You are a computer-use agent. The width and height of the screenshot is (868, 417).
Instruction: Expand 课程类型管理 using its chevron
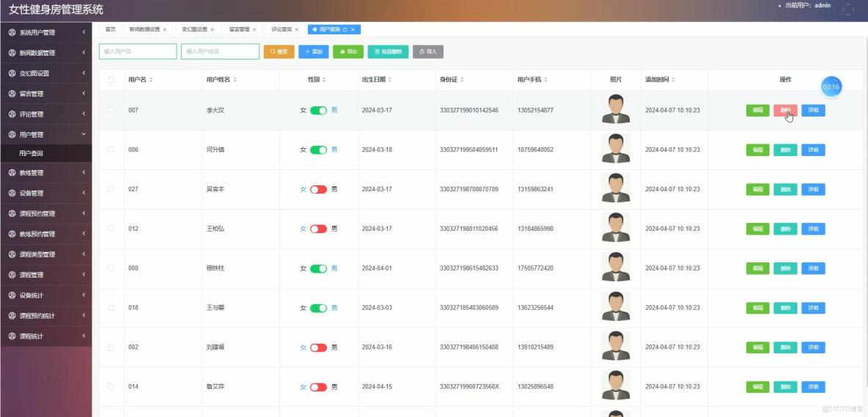coord(84,254)
